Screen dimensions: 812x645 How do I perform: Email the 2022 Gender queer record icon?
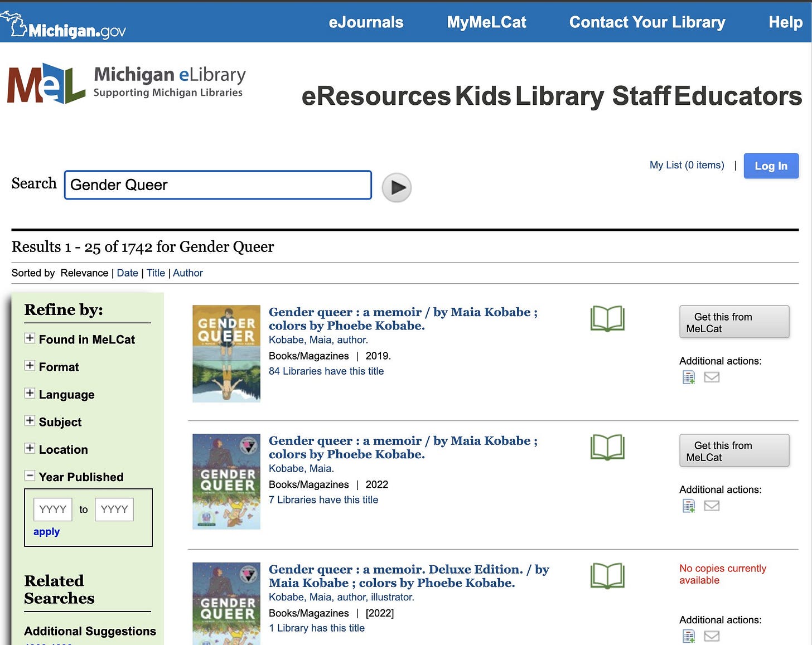(x=712, y=506)
